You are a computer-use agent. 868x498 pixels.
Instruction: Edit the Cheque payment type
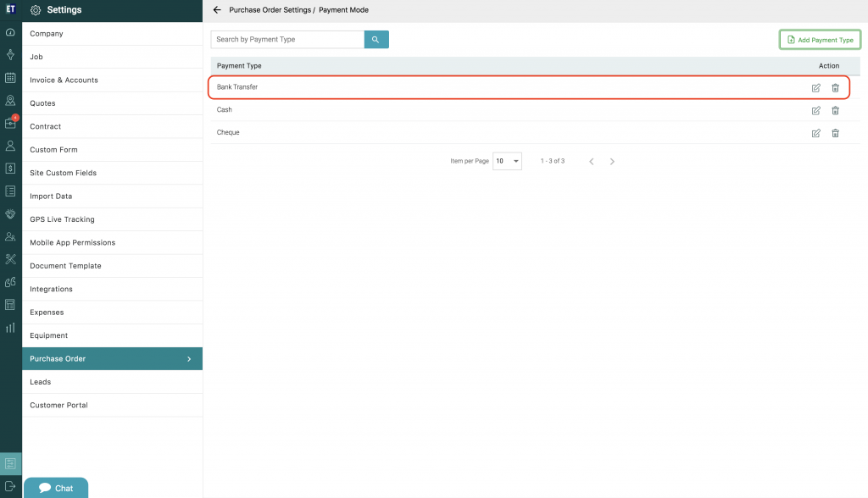[816, 133]
